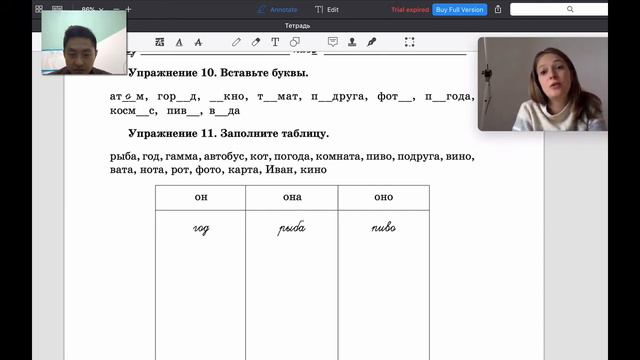Viewport: 640px width, 360px height.
Task: Select the stamp tool
Action: (352, 42)
